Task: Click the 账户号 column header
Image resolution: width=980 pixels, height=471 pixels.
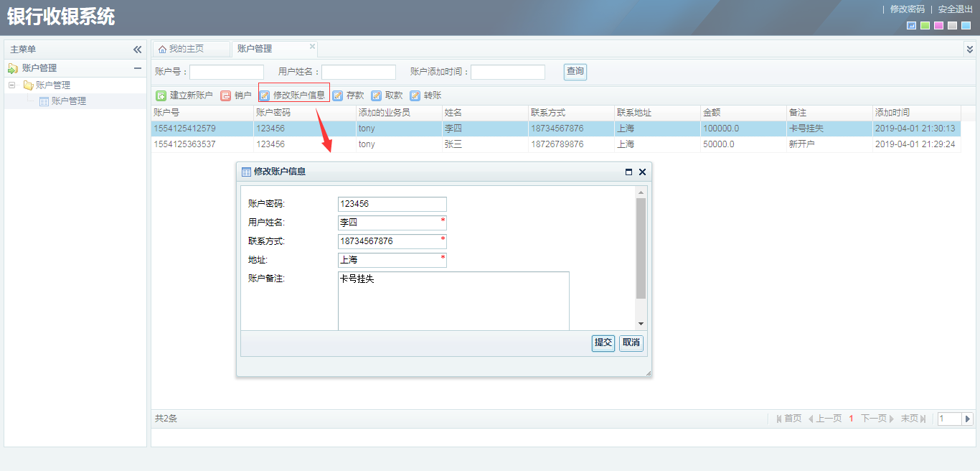Action: click(202, 113)
